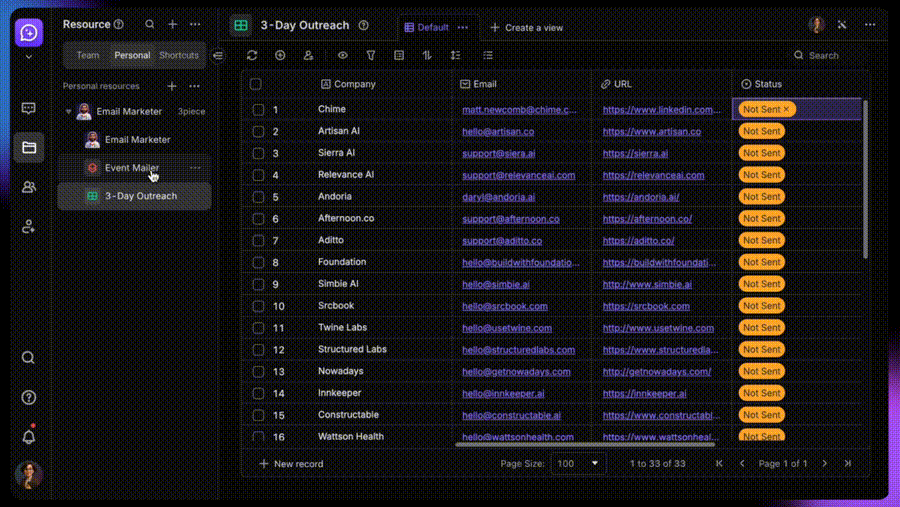The height and width of the screenshot is (507, 900).
Task: Click the search icon in Resource header
Action: 149,24
